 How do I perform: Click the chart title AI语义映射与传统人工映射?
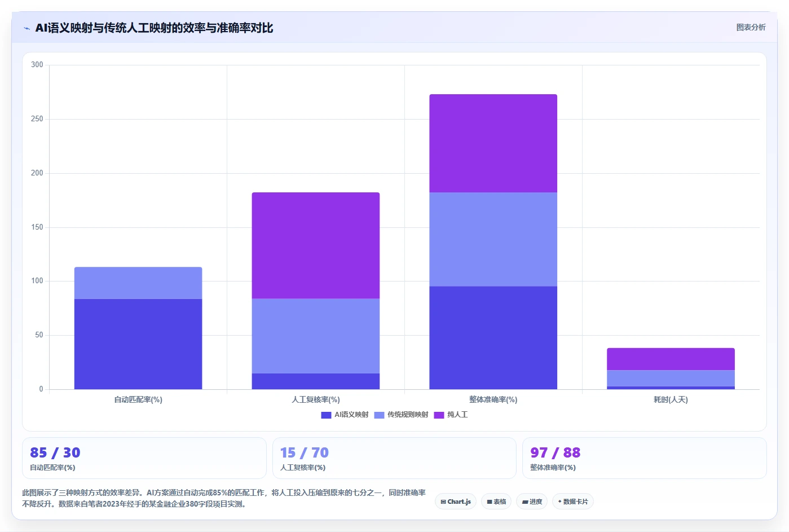[x=154, y=28]
